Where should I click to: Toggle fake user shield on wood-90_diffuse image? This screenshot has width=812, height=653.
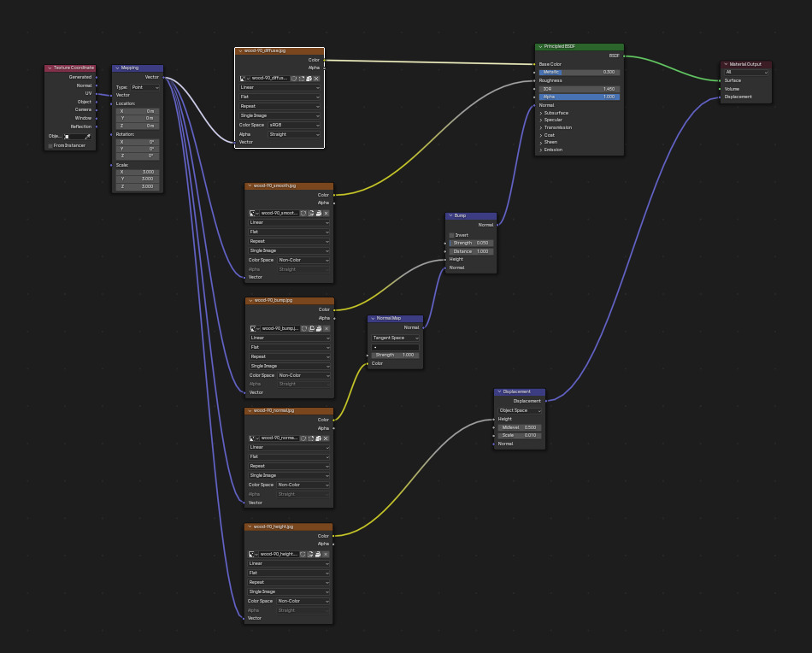pos(294,79)
